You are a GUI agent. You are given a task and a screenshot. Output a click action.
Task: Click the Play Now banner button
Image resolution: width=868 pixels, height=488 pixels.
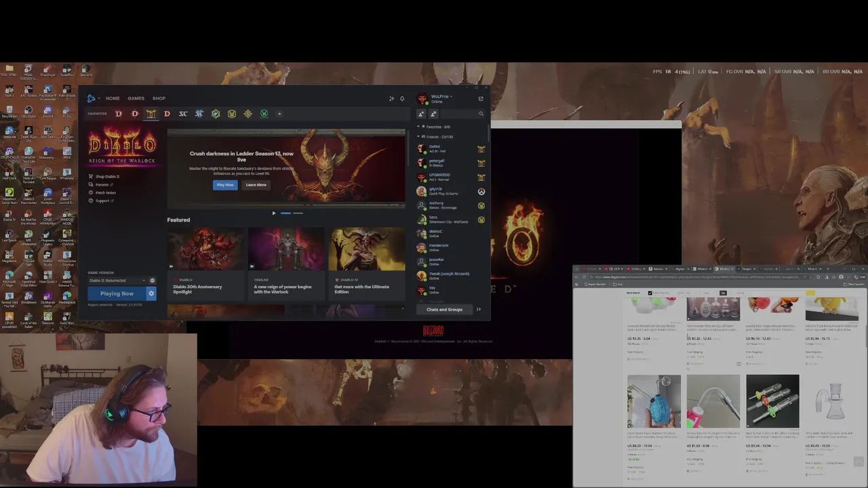tap(225, 185)
